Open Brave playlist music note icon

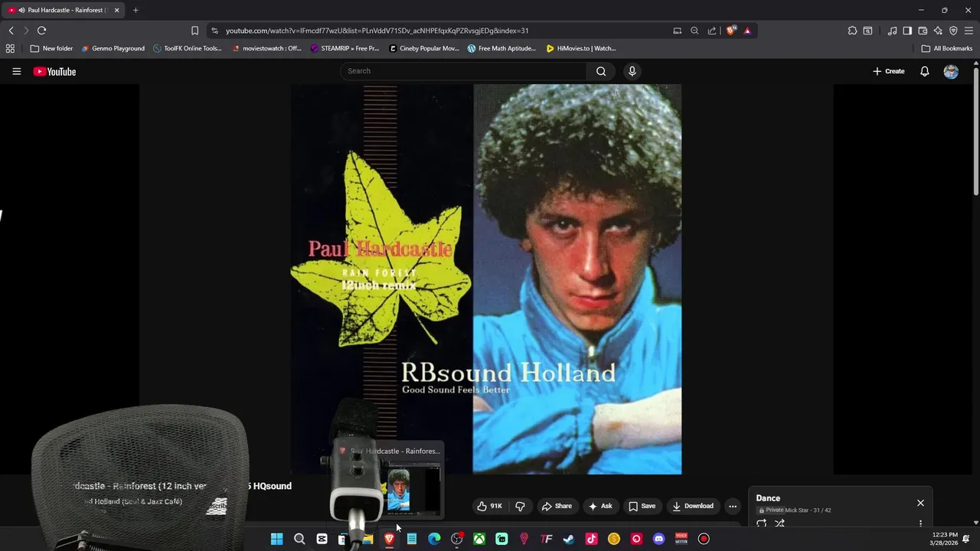coord(892,31)
